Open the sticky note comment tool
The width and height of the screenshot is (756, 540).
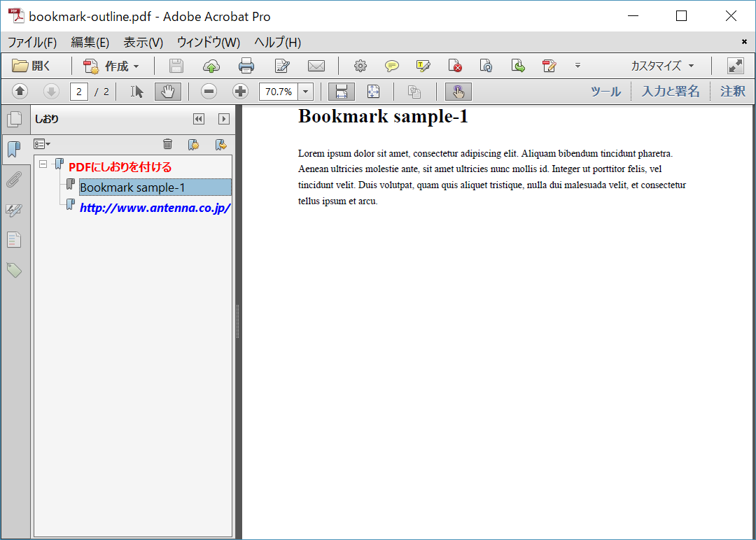point(392,66)
